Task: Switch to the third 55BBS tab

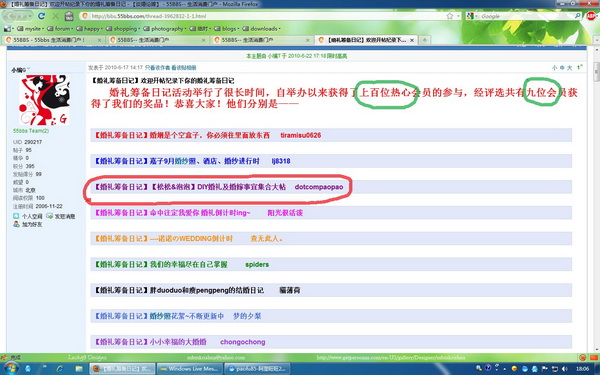Action: 262,40
